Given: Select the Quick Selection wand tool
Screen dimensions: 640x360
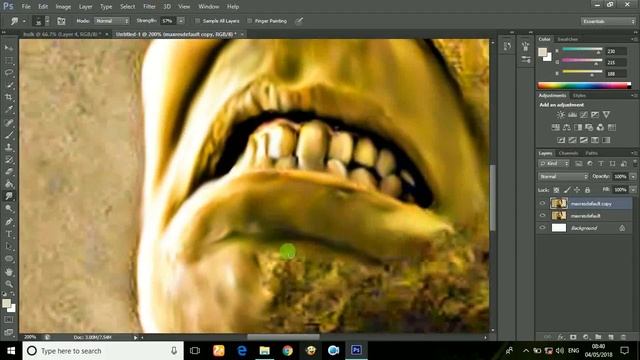Looking at the screenshot, I should pyautogui.click(x=9, y=85).
